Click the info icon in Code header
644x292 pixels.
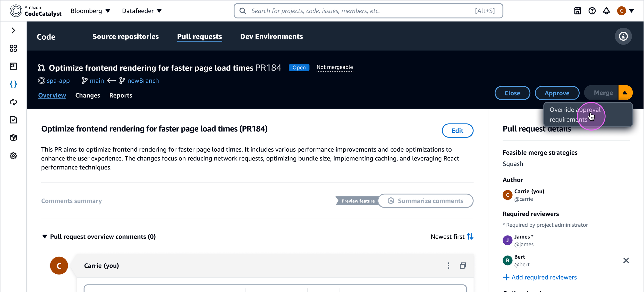[x=623, y=36]
